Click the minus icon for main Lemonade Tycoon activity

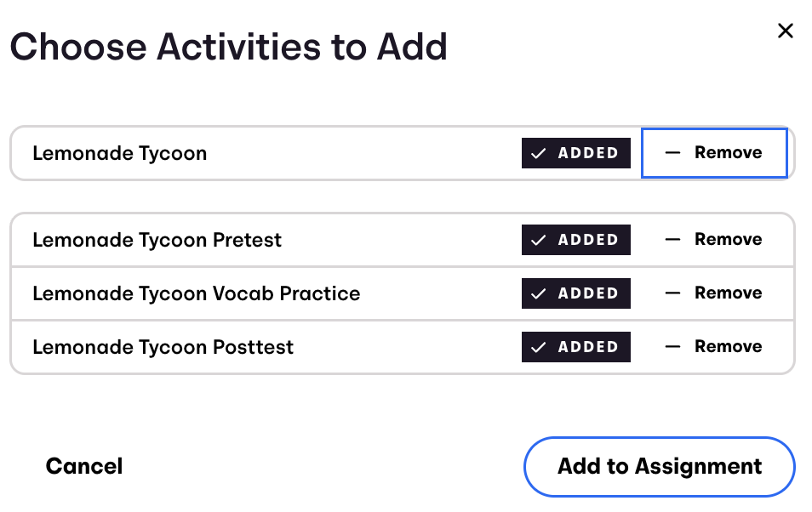click(672, 153)
